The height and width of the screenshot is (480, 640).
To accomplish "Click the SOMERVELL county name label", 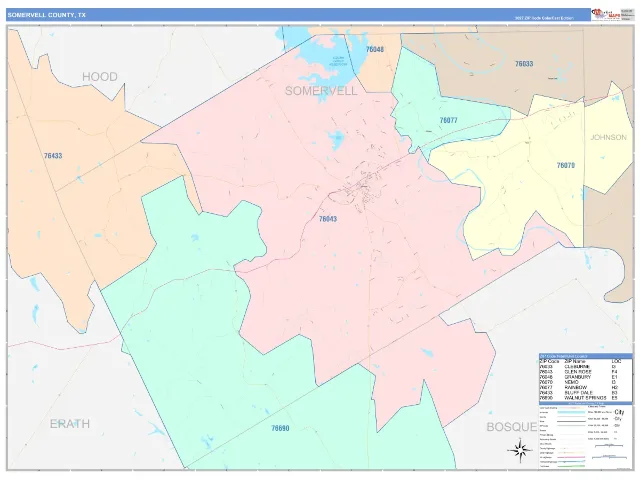I will tap(321, 91).
